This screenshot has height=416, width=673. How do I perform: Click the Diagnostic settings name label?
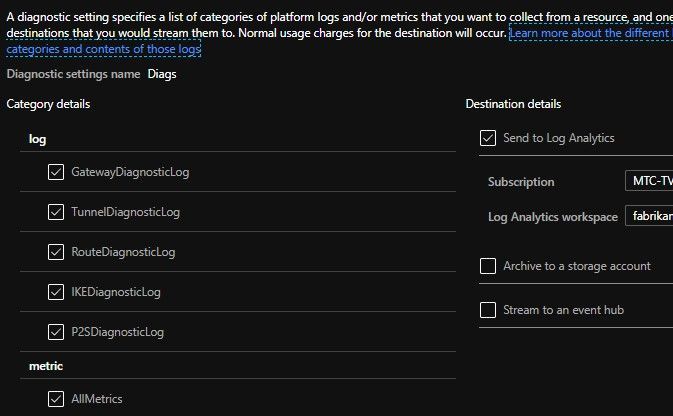(73, 74)
